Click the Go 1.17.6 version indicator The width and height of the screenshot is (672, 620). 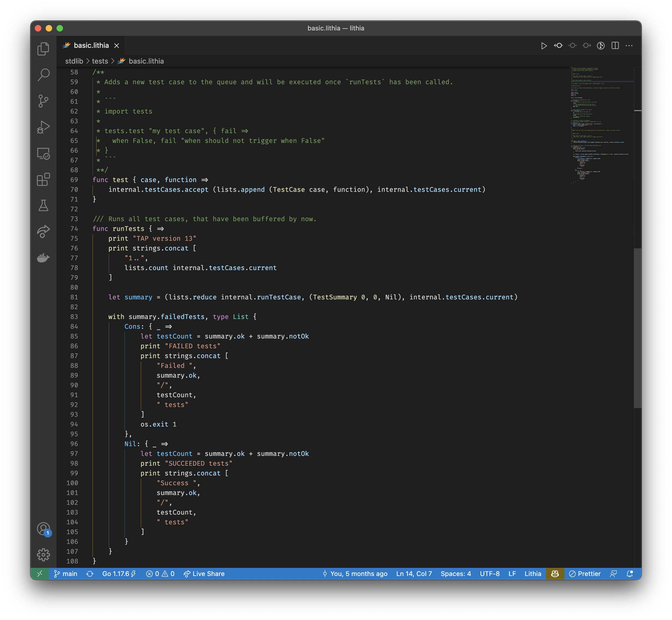pos(119,574)
